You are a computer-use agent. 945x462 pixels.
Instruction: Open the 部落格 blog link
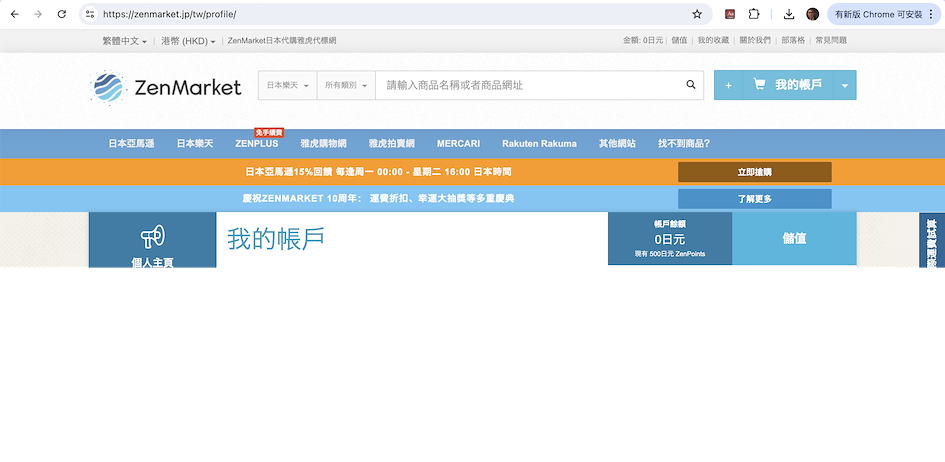[793, 40]
